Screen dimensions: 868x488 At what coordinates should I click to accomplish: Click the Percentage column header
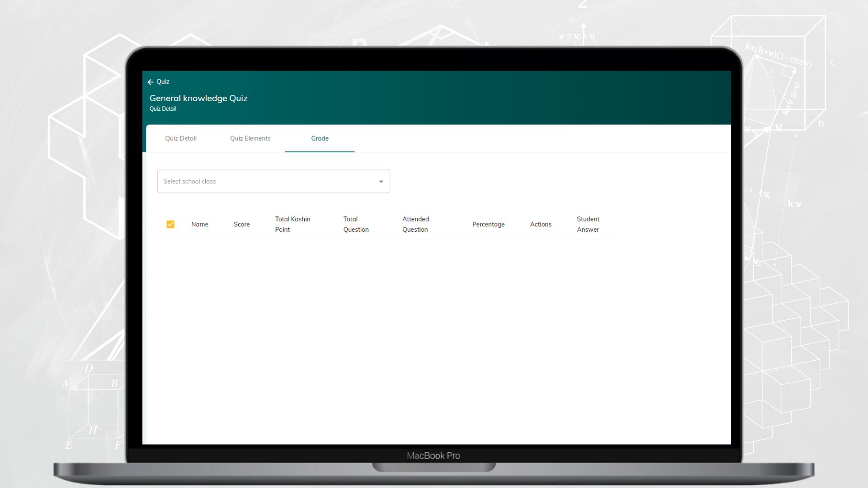click(488, 224)
